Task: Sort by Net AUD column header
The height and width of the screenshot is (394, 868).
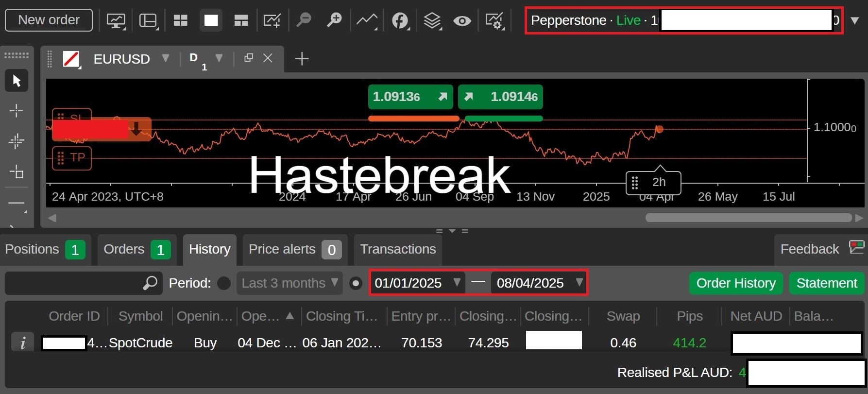Action: (x=756, y=316)
